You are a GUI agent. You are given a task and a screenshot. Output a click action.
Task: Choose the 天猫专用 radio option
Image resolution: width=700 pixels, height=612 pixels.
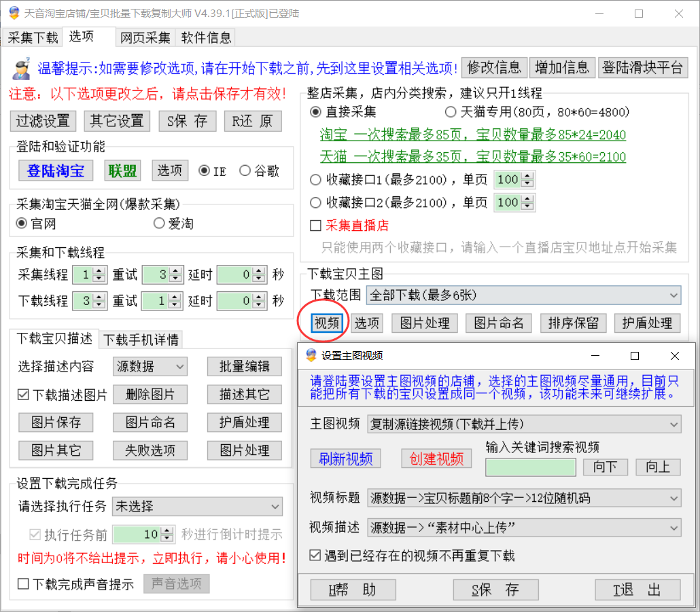click(451, 112)
